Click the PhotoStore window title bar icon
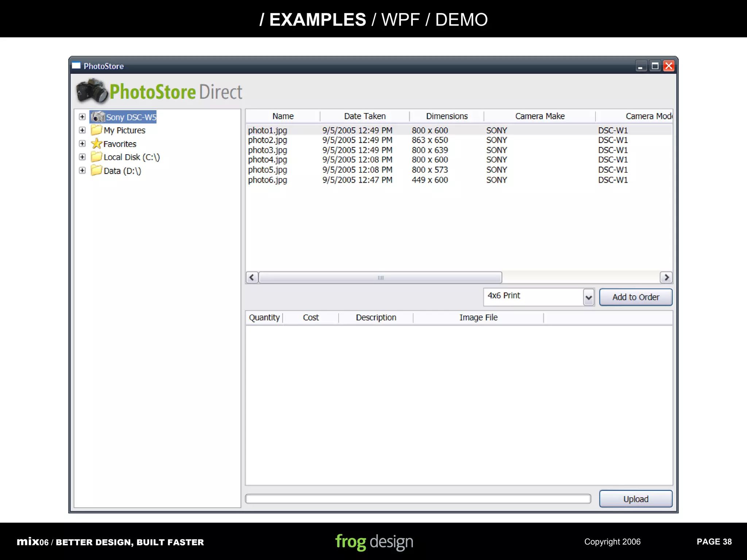This screenshot has width=747, height=560. 76,66
